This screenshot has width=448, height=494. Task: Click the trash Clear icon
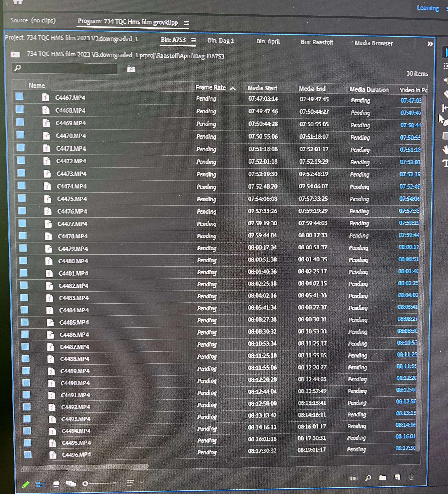(412, 477)
